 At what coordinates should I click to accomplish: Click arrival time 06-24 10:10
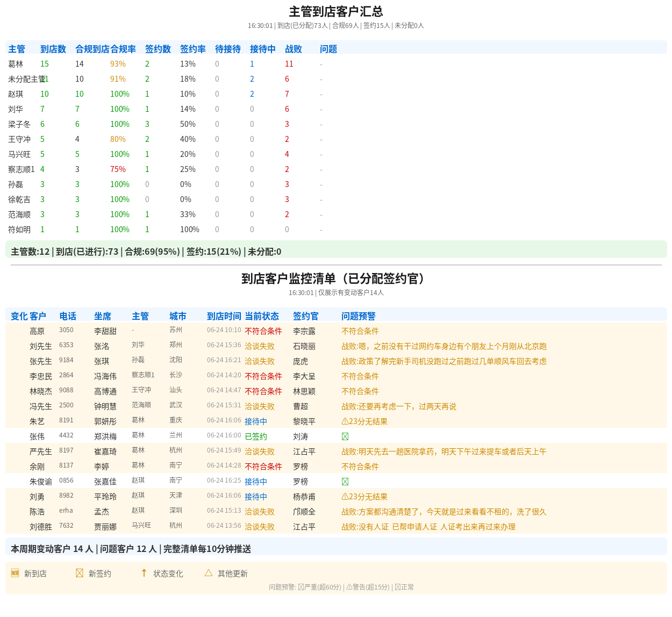224,330
